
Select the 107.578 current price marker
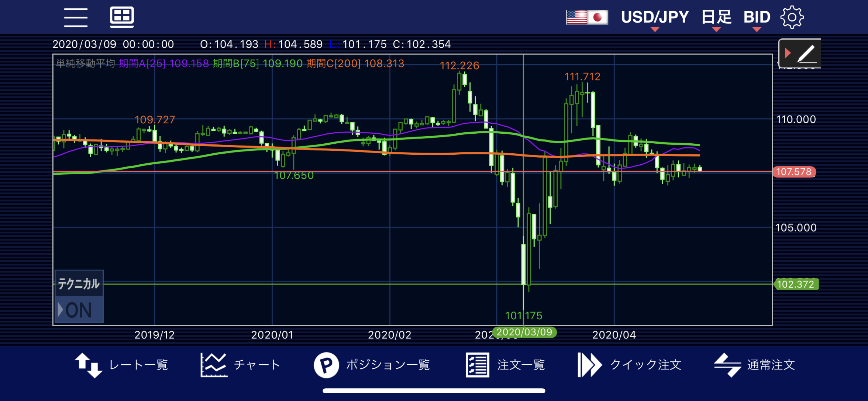[793, 172]
